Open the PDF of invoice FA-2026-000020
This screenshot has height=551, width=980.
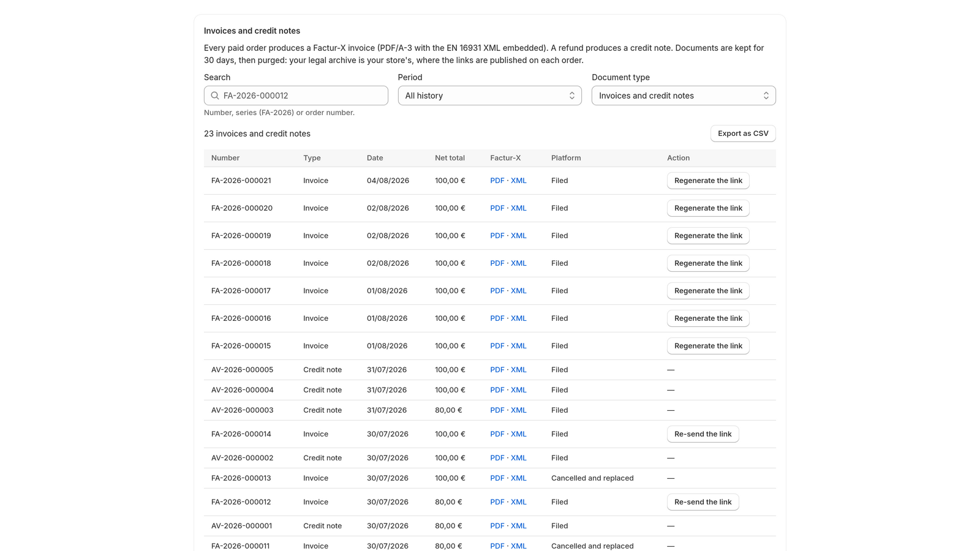(x=497, y=208)
